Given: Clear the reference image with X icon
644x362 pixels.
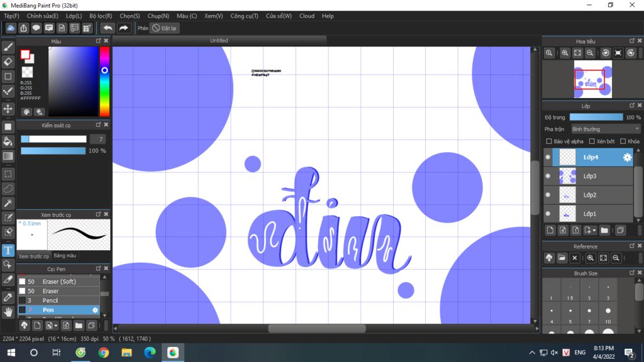Looking at the screenshot, I should tap(575, 258).
